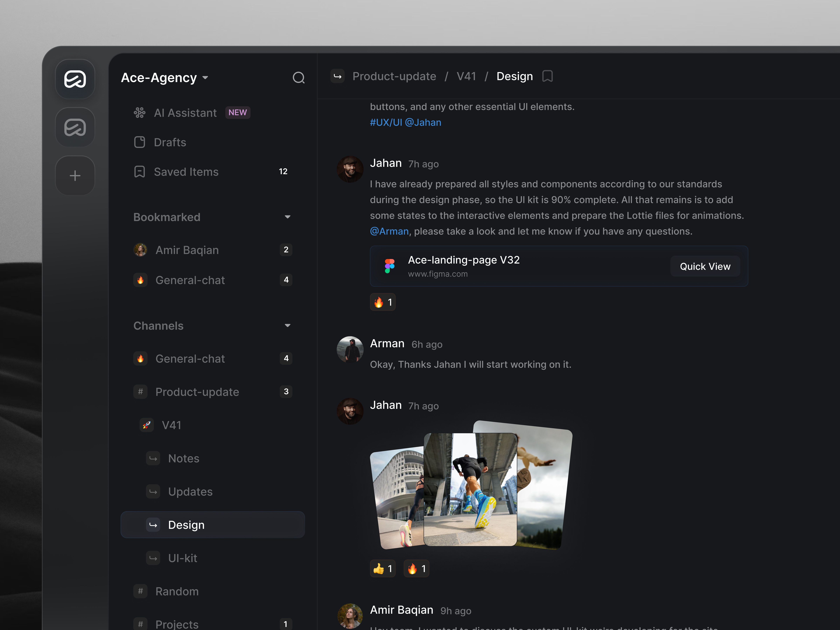This screenshot has height=630, width=840.
Task: Click the @Arman mention link
Action: click(389, 231)
